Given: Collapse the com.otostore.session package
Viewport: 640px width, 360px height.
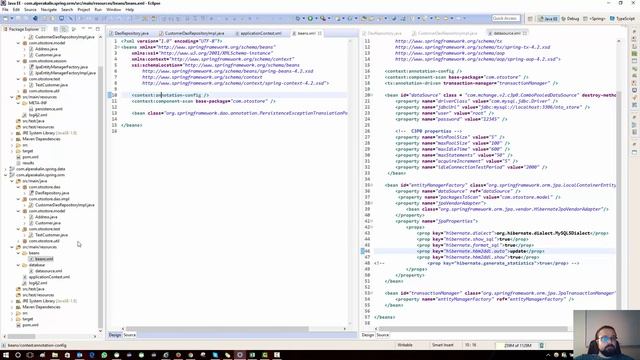Looking at the screenshot, I should tap(18, 61).
